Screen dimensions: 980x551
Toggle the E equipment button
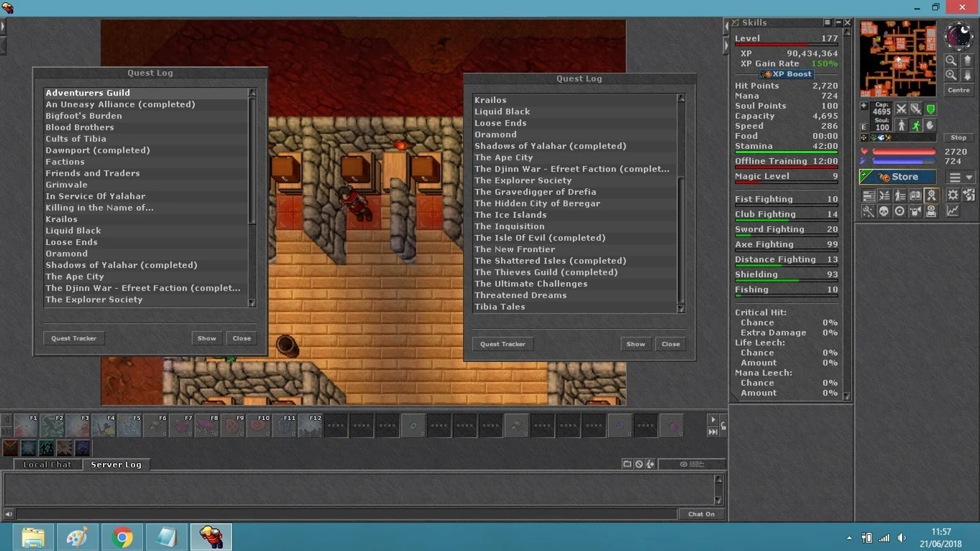(864, 127)
